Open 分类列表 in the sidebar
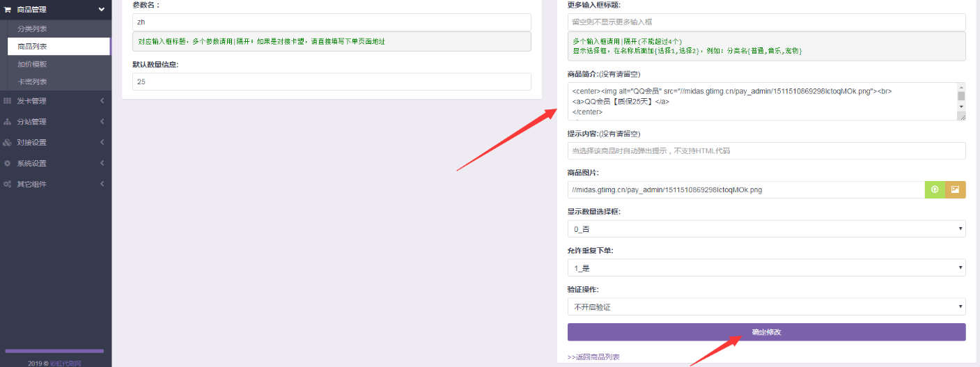Image resolution: width=980 pixels, height=367 pixels. click(33, 29)
